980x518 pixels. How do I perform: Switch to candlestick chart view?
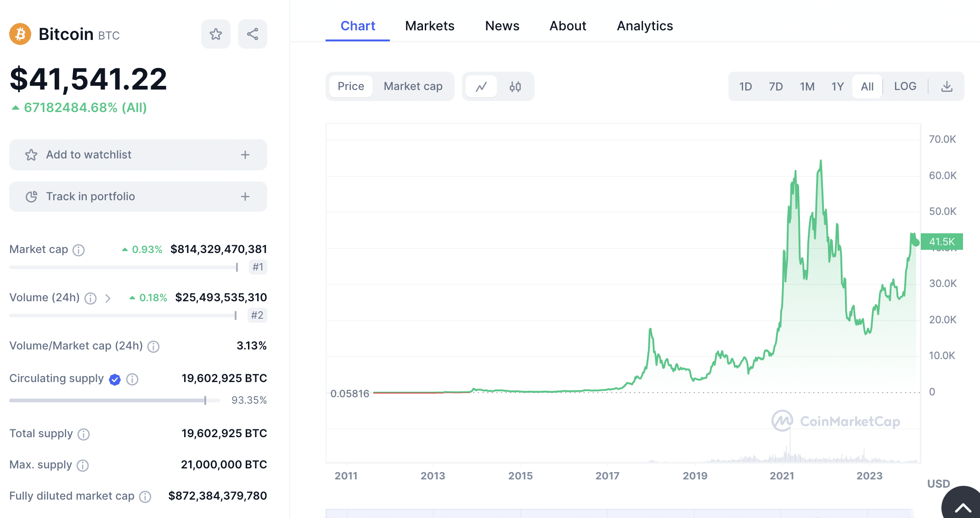click(515, 86)
